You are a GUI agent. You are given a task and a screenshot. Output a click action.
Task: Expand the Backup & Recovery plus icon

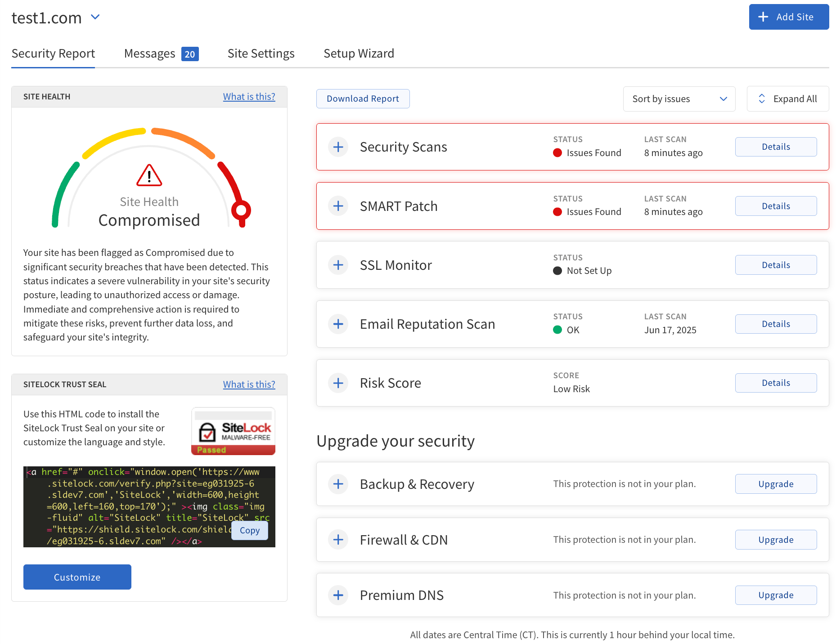[x=338, y=484]
